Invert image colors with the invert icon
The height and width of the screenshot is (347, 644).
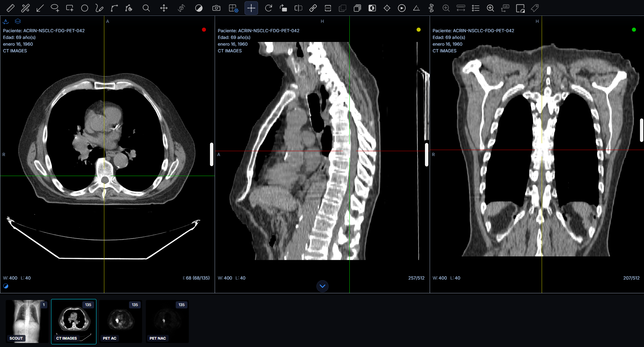(372, 8)
